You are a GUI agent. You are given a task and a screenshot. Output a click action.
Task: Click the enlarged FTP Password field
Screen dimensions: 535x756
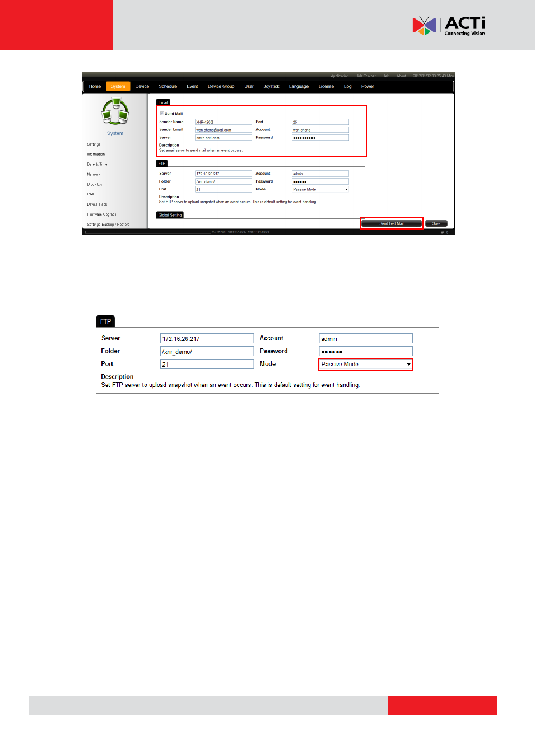click(x=366, y=351)
